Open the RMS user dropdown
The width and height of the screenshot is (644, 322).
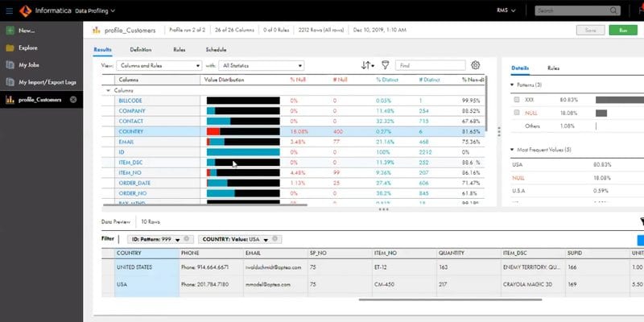[x=506, y=10]
